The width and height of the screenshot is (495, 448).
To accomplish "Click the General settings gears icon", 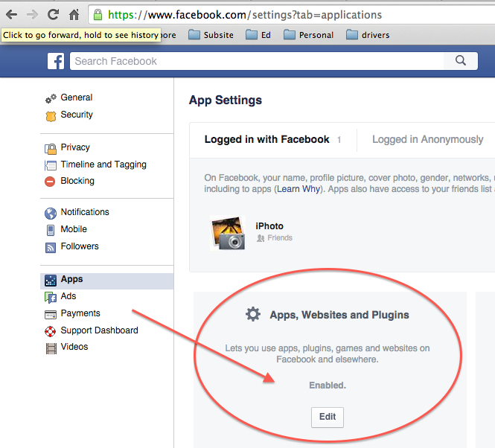I will point(51,98).
